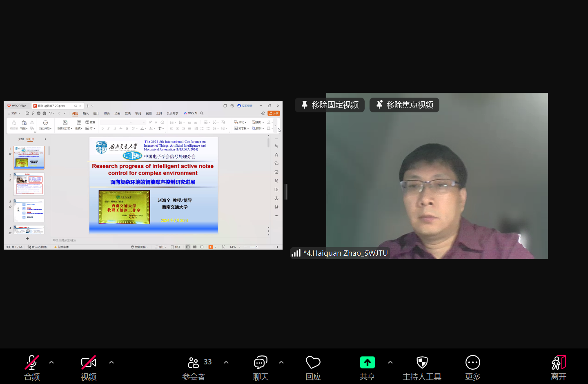Open the 聊天 chat panel
This screenshot has height=384, width=588.
pos(261,368)
